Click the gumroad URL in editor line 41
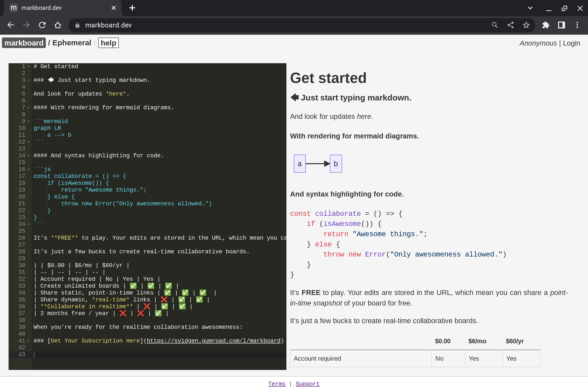 (213, 341)
